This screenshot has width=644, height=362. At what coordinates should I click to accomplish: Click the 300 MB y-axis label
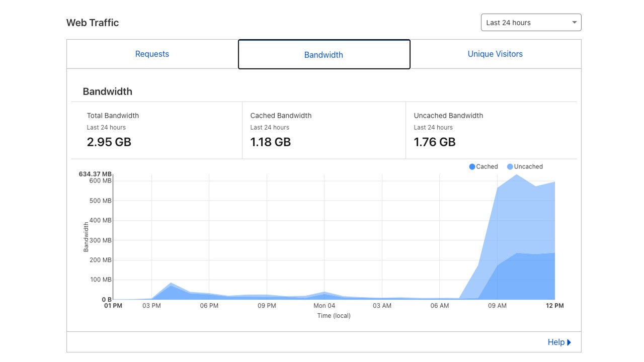click(x=100, y=240)
